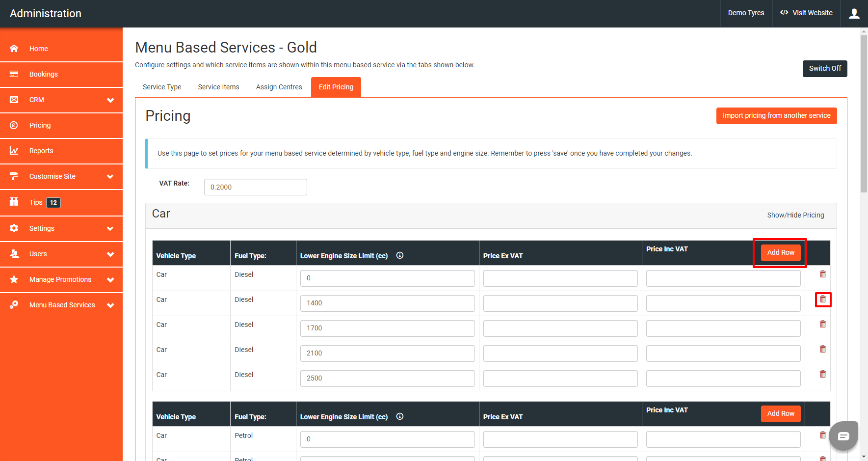Click the Tips binoculars icon
Viewport: 868px width, 461px height.
[x=14, y=202]
